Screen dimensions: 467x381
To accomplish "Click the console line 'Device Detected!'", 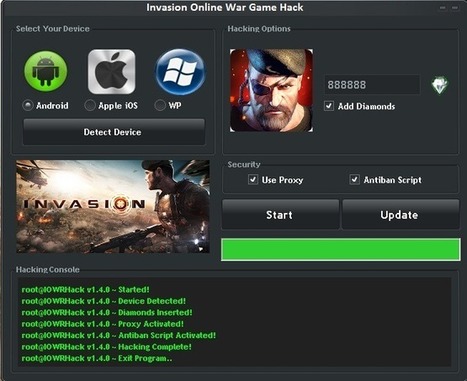I will click(103, 301).
